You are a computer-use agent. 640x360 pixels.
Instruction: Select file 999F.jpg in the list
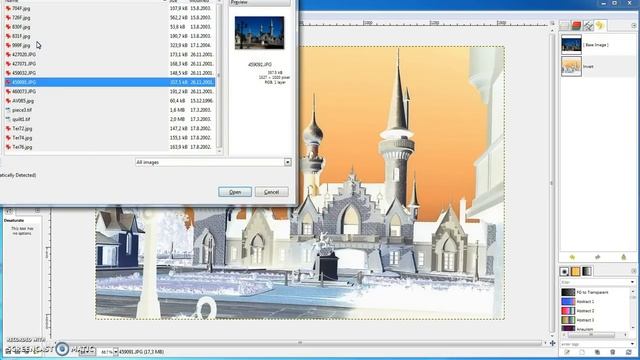pyautogui.click(x=109, y=45)
